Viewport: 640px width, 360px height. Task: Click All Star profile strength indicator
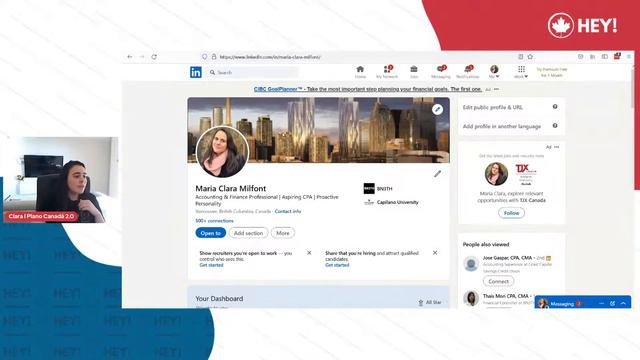(x=430, y=302)
